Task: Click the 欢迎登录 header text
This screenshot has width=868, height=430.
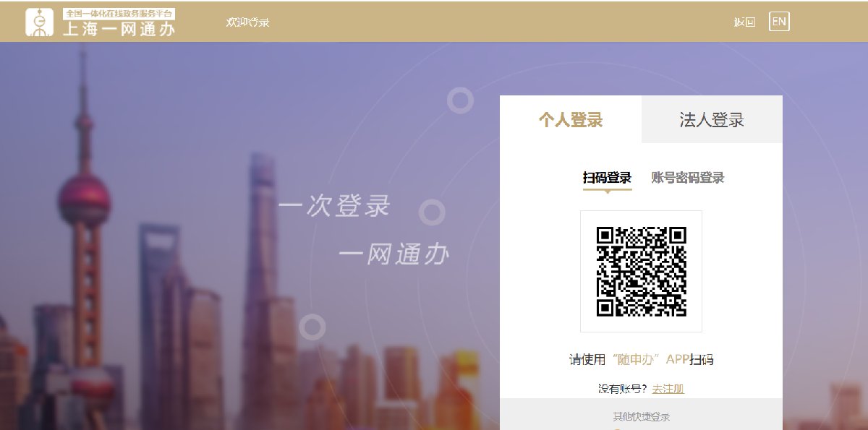Action: coord(247,22)
